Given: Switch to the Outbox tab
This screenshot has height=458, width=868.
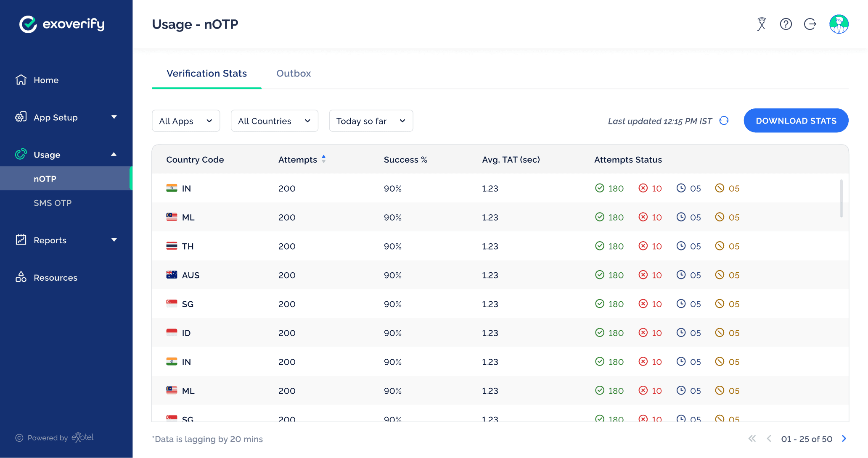Looking at the screenshot, I should pyautogui.click(x=294, y=74).
